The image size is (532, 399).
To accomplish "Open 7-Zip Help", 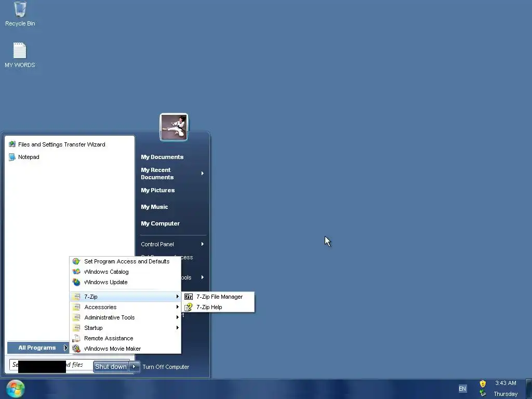I will coord(218,307).
